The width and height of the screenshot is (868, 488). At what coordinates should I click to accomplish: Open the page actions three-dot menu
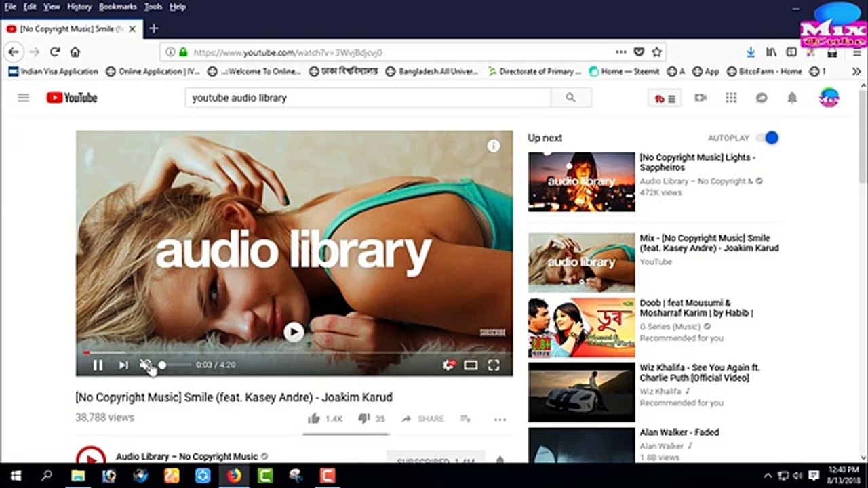(x=621, y=52)
